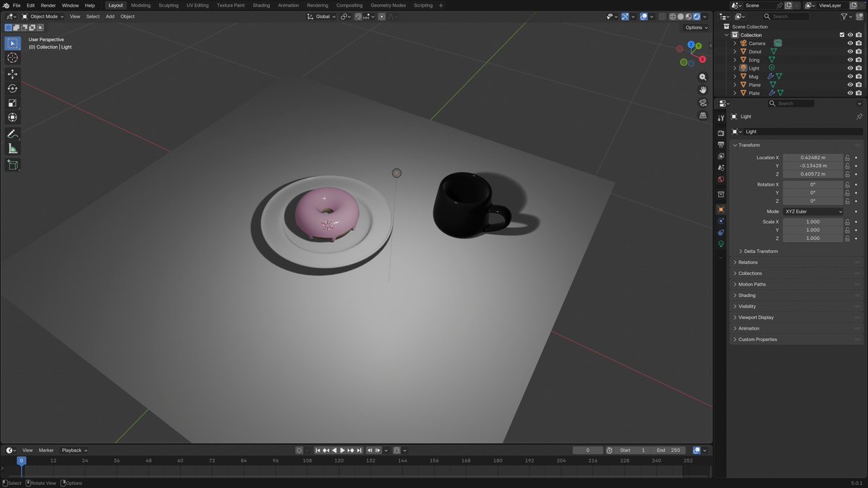Open the Render menu

48,5
